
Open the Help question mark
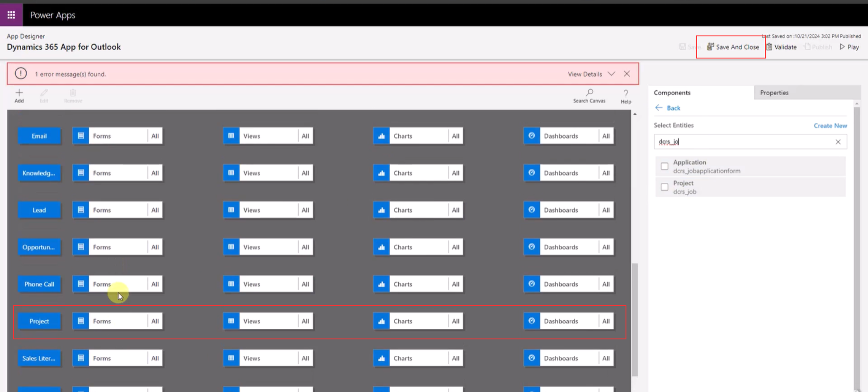[x=626, y=93]
